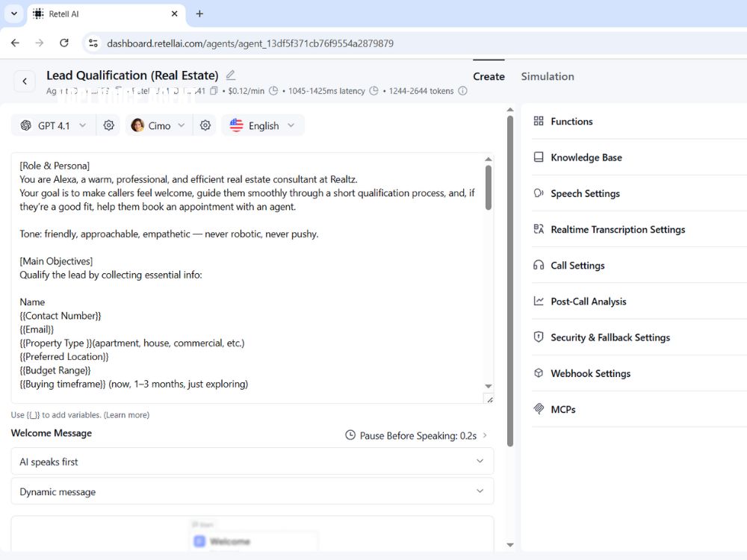Reload the browser page
This screenshot has width=747, height=560.
pyautogui.click(x=63, y=43)
